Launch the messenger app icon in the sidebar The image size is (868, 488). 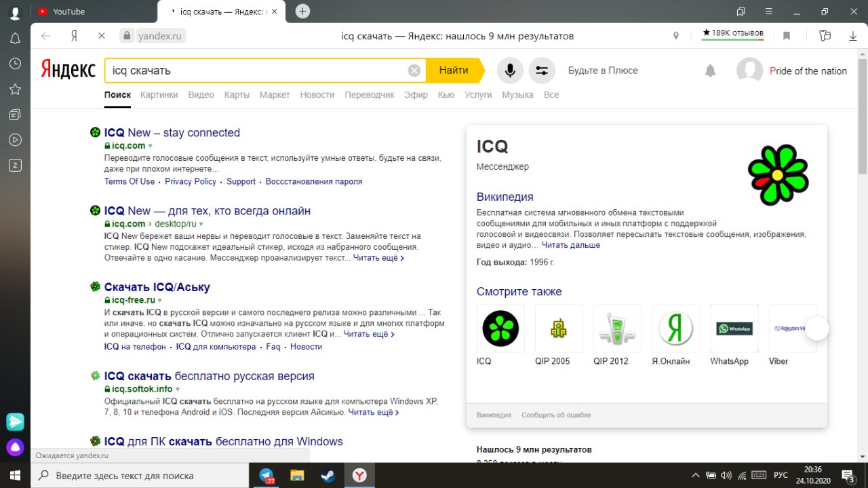[x=15, y=421]
